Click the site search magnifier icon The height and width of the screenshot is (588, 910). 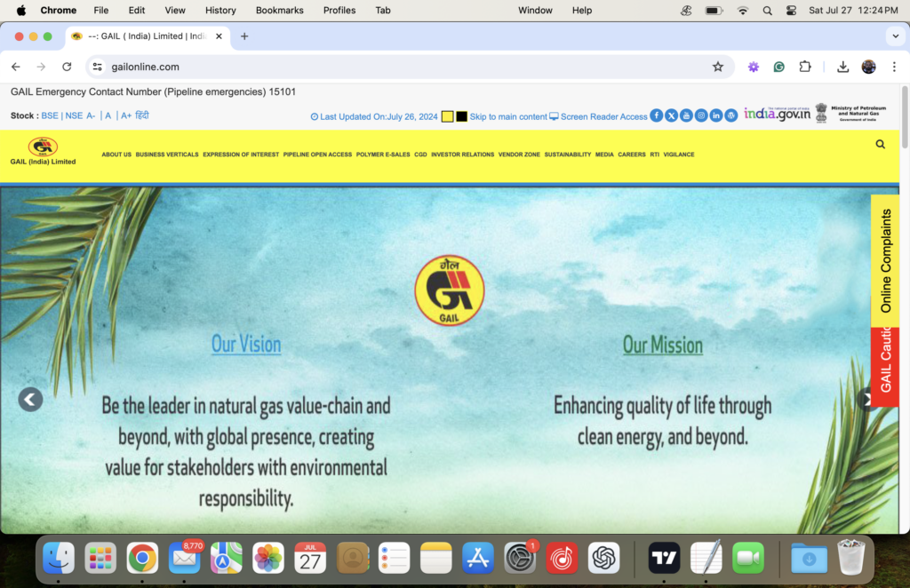click(880, 145)
